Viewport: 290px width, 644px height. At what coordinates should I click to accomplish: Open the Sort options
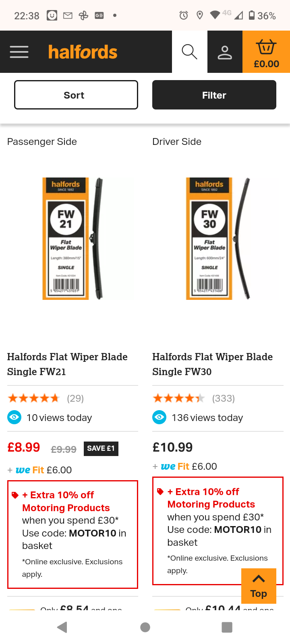click(x=76, y=95)
